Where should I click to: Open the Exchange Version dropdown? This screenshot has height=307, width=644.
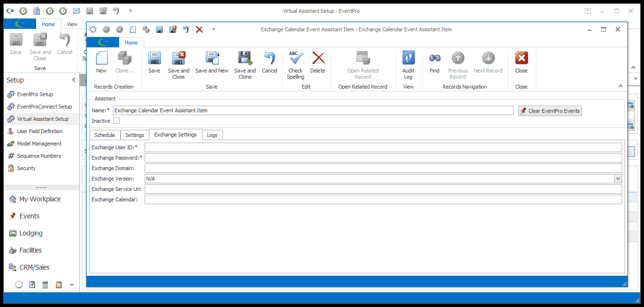[618, 179]
